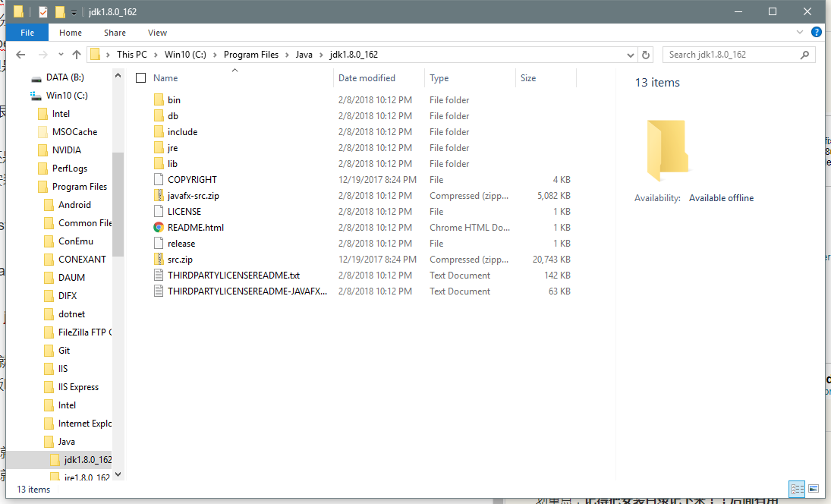
Task: Expand the ribbon chevron
Action: tap(800, 33)
